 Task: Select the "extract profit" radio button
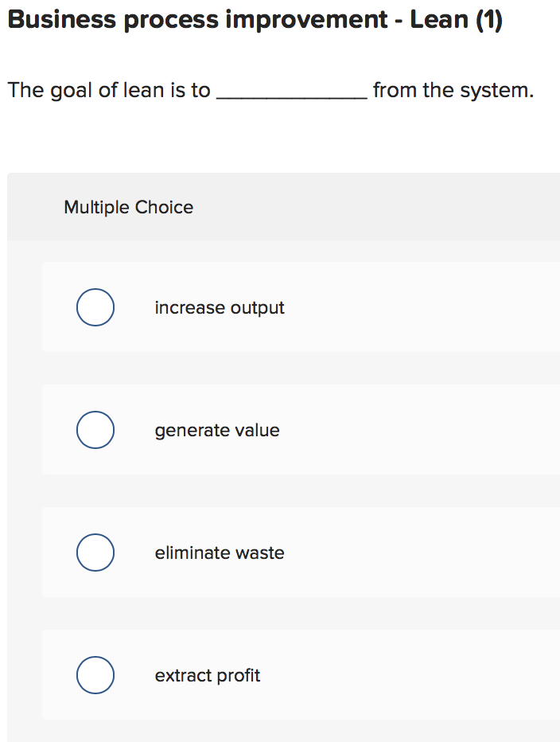pyautogui.click(x=95, y=675)
